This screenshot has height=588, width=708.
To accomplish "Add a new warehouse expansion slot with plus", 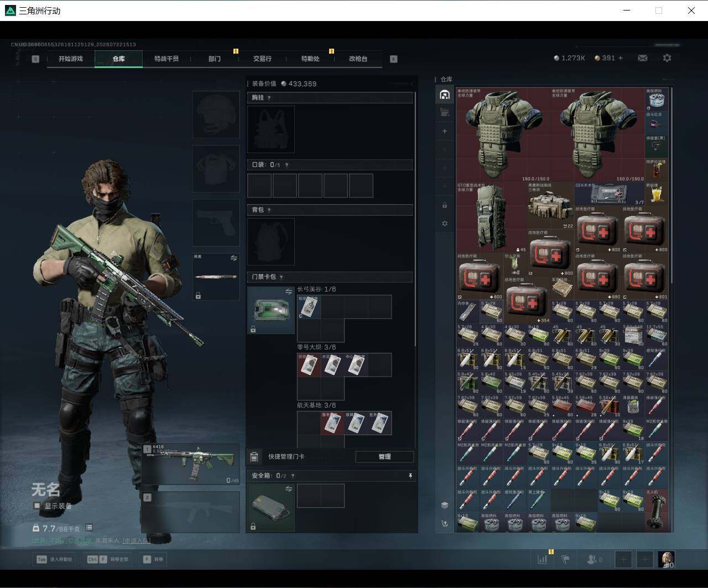I will tap(445, 131).
